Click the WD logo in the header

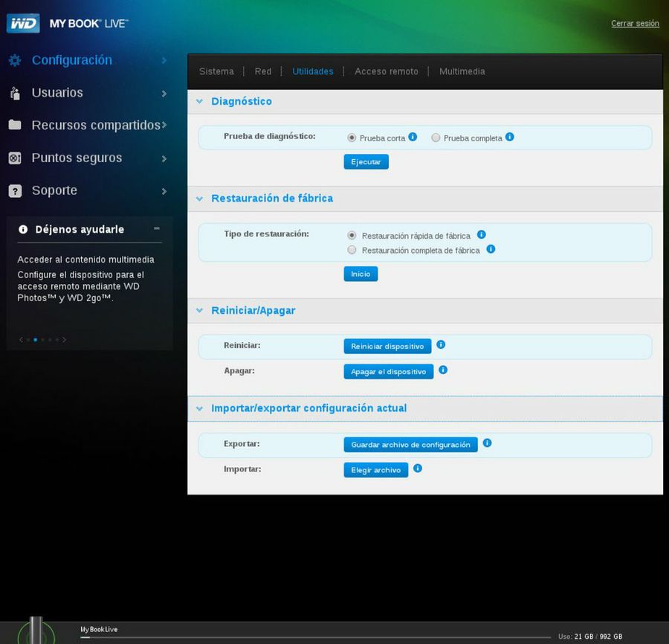coord(23,23)
